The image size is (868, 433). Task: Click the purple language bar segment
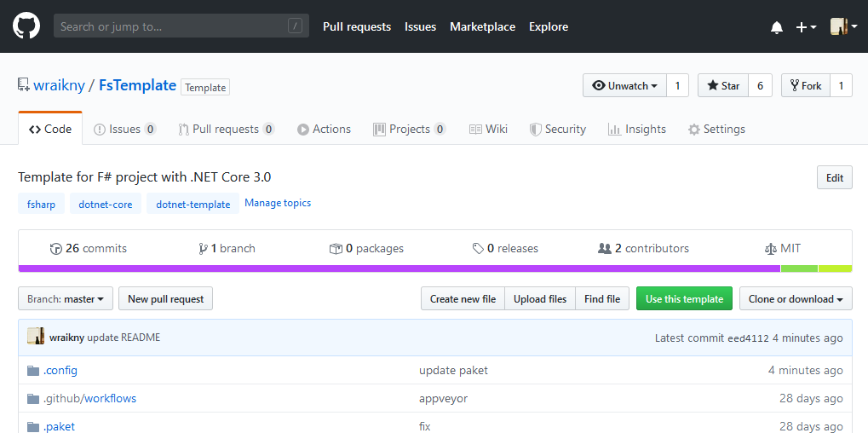tap(400, 268)
